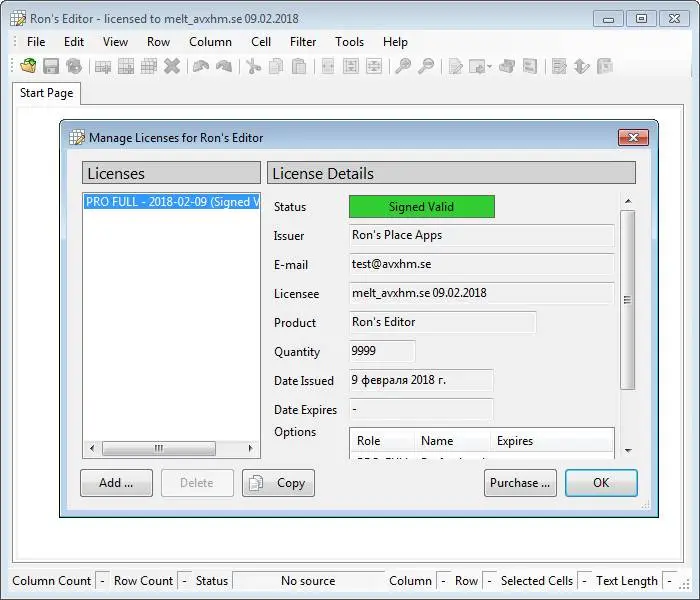This screenshot has height=600, width=700.
Task: Click the Date Expires field
Action: [421, 409]
